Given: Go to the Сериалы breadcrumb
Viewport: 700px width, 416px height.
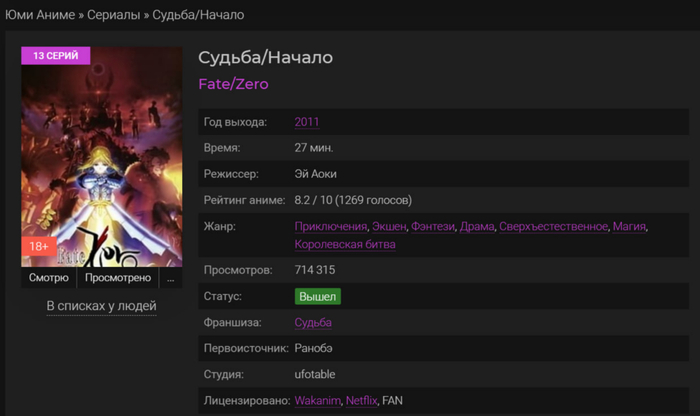Looking at the screenshot, I should click(x=113, y=15).
